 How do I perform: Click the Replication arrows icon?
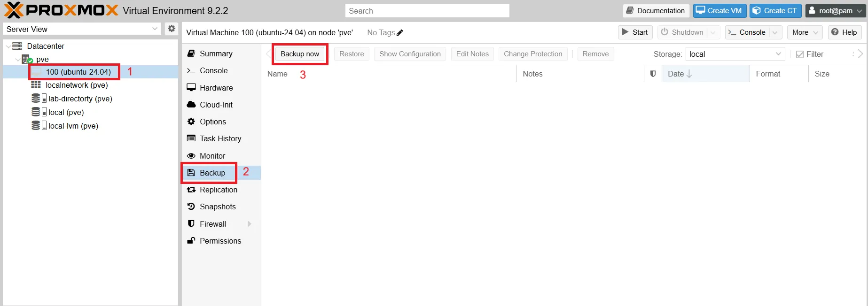[x=191, y=190]
